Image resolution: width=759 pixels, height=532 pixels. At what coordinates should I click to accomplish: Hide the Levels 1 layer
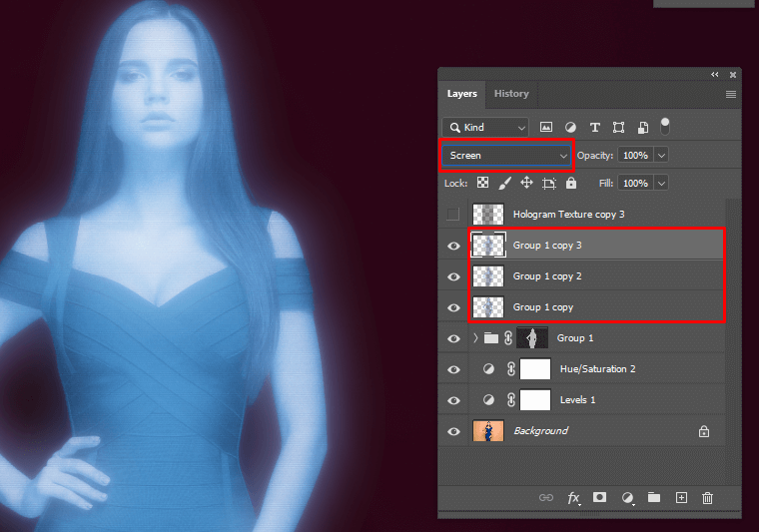(453, 400)
